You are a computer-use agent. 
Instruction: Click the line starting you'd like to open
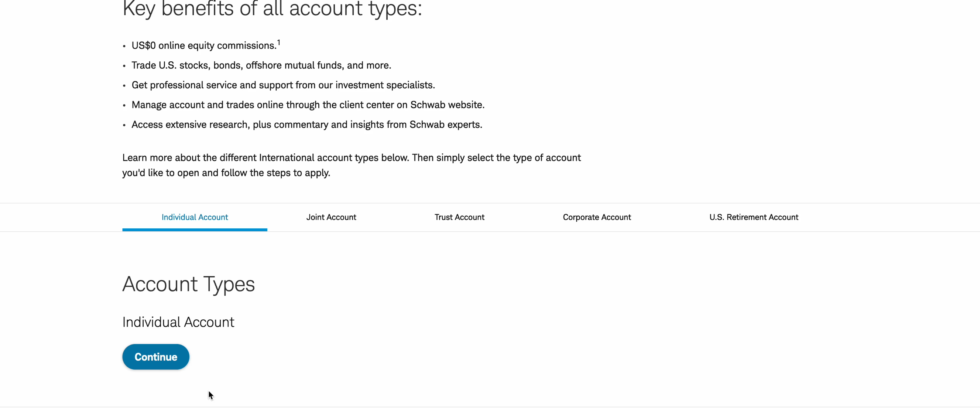point(226,173)
